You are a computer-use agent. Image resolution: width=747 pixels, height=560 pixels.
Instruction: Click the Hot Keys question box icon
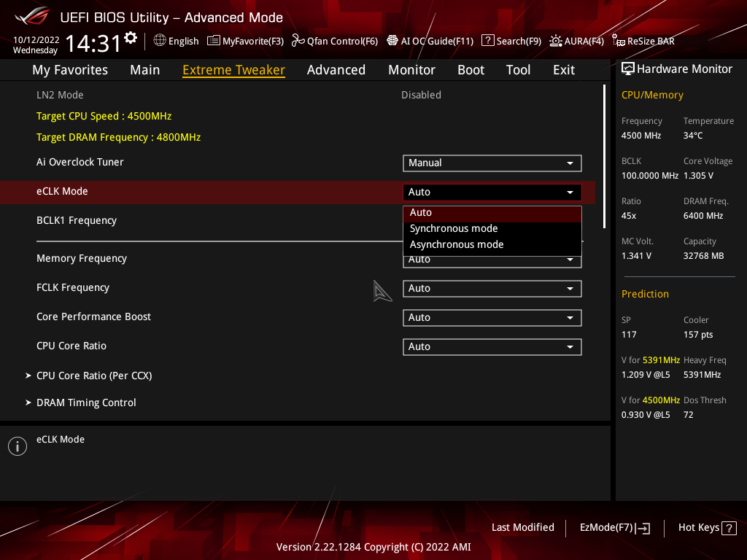729,528
